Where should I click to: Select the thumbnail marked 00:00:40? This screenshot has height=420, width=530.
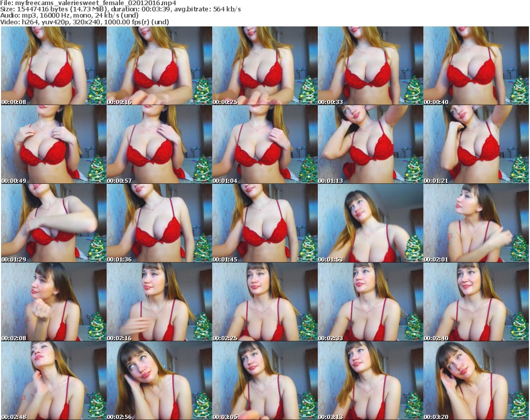tap(476, 66)
